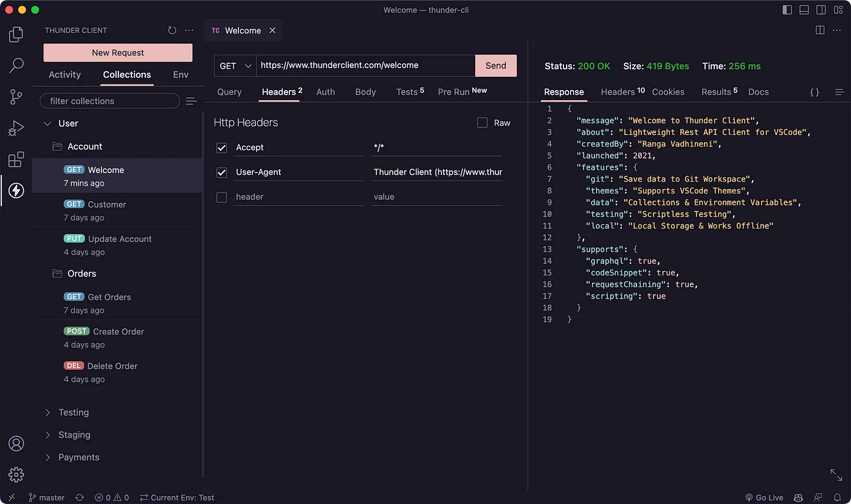Open the Cookies tab
This screenshot has height=504, width=851.
pyautogui.click(x=668, y=92)
